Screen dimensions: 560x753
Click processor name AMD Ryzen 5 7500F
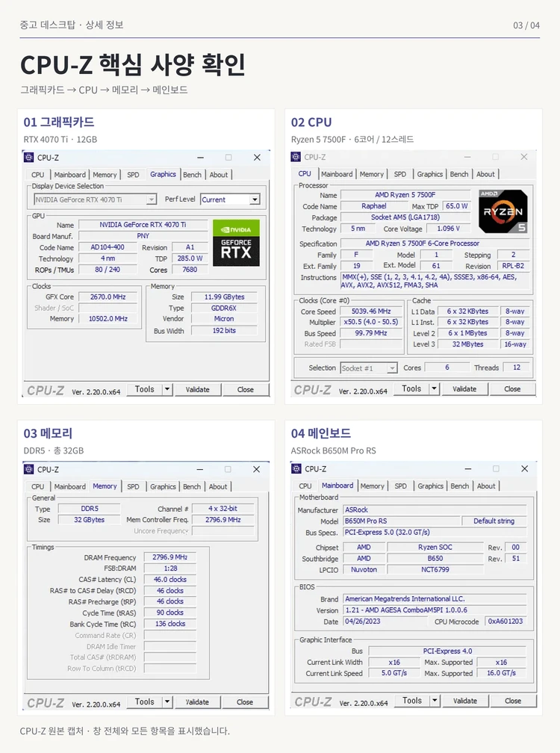(405, 194)
